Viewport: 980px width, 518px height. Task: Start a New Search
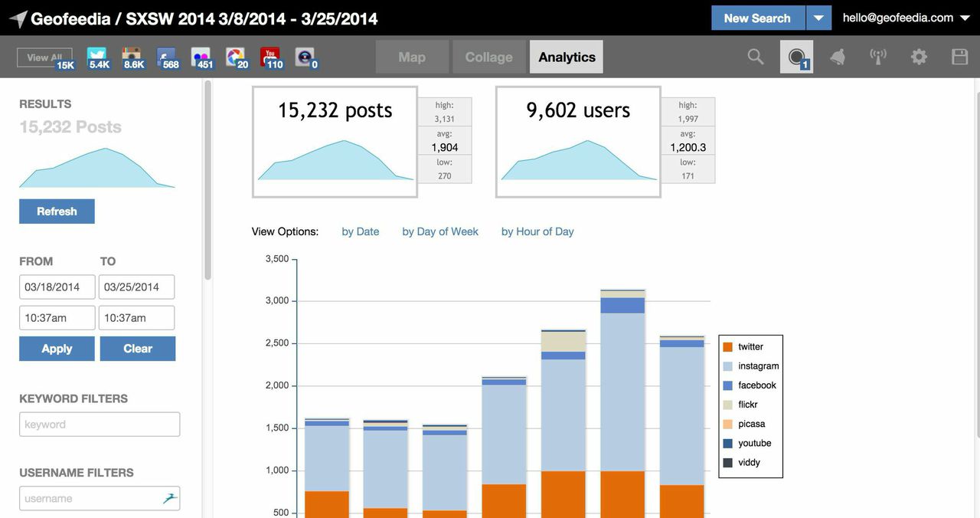coord(758,18)
